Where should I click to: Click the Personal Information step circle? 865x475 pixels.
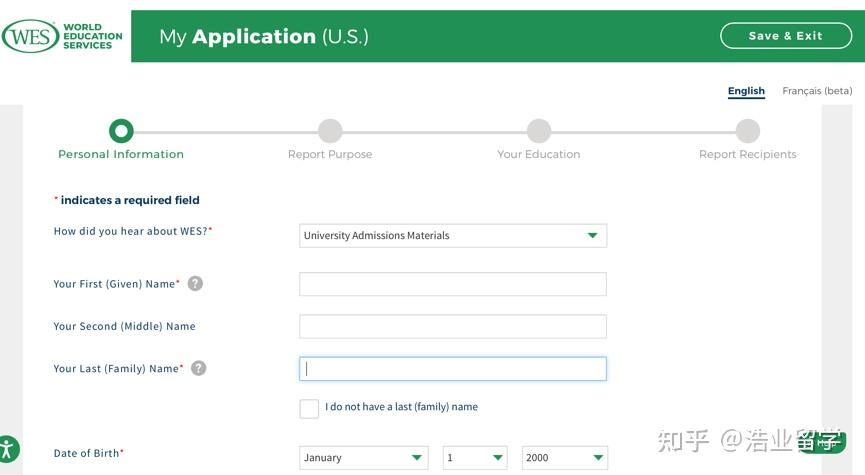(x=121, y=131)
